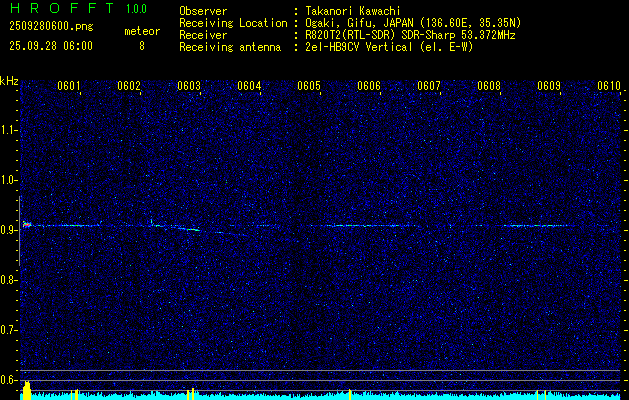Click the 0.9 kHz frequency label

click(8, 230)
